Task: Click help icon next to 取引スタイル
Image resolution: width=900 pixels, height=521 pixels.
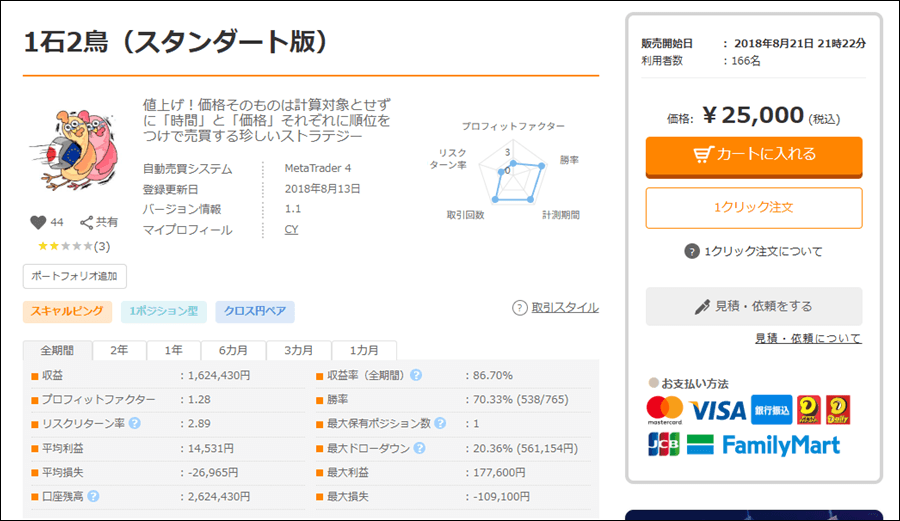Action: pos(520,308)
